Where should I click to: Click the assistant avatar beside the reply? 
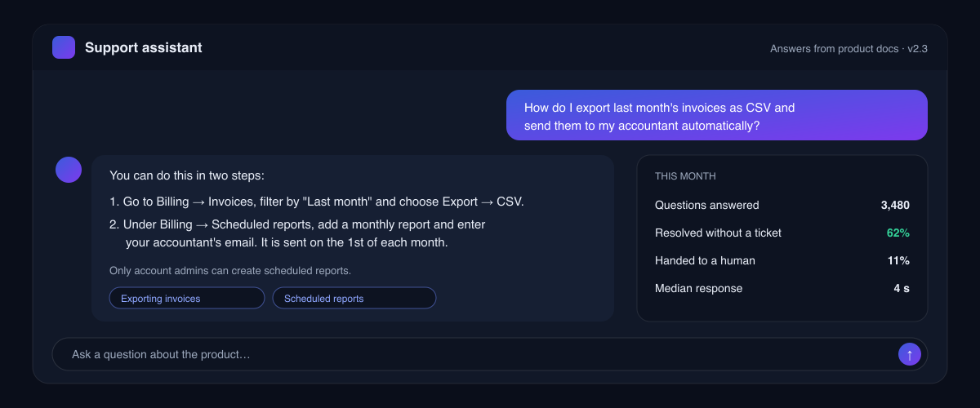(x=69, y=170)
